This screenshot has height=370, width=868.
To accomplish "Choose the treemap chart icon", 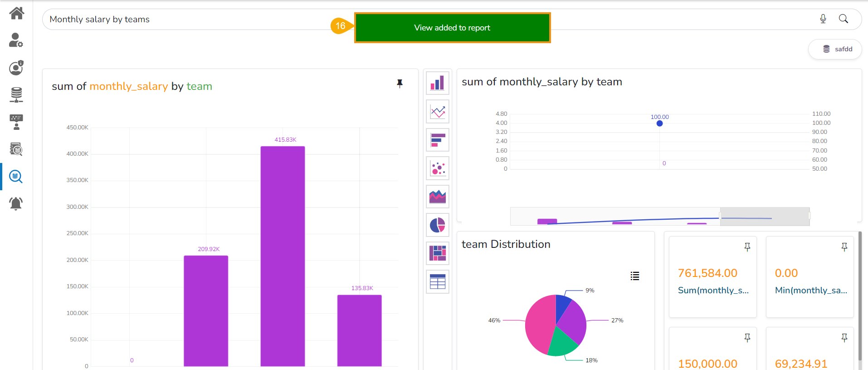I will click(437, 253).
